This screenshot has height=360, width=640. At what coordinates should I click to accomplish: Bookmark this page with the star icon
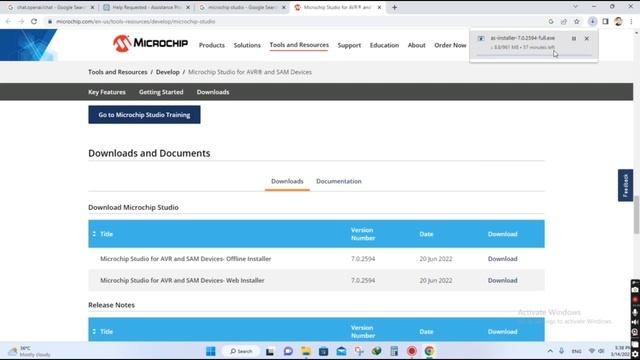click(577, 21)
